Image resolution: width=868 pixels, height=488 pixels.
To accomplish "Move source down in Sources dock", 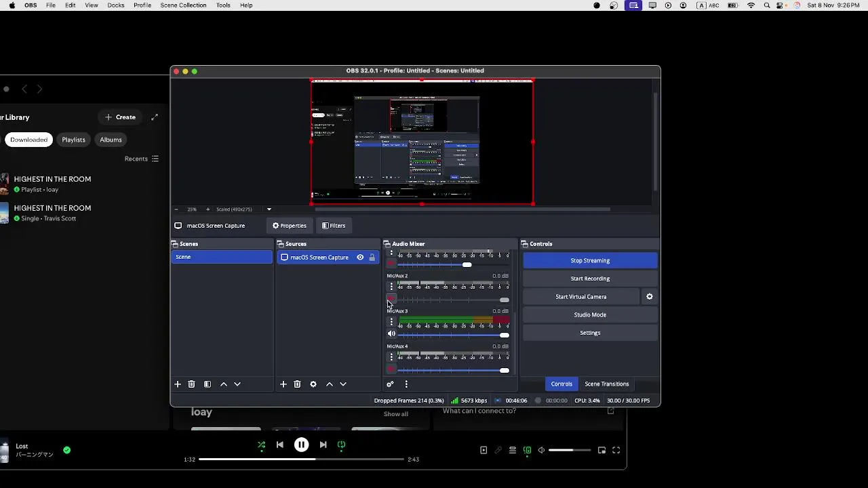I will [x=343, y=384].
